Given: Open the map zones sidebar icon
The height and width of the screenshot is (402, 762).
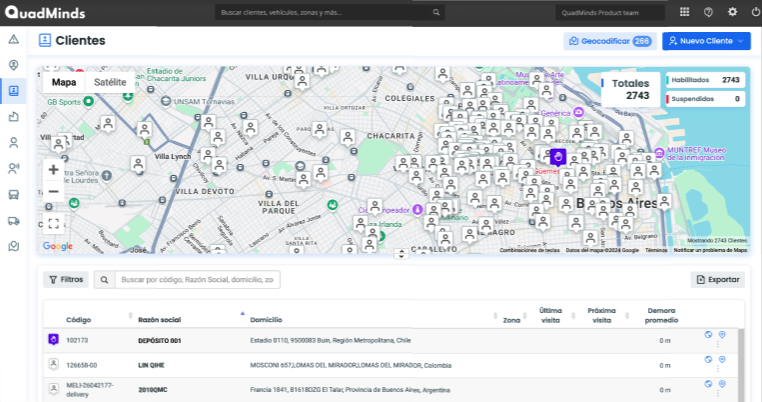Looking at the screenshot, I should pyautogui.click(x=14, y=246).
